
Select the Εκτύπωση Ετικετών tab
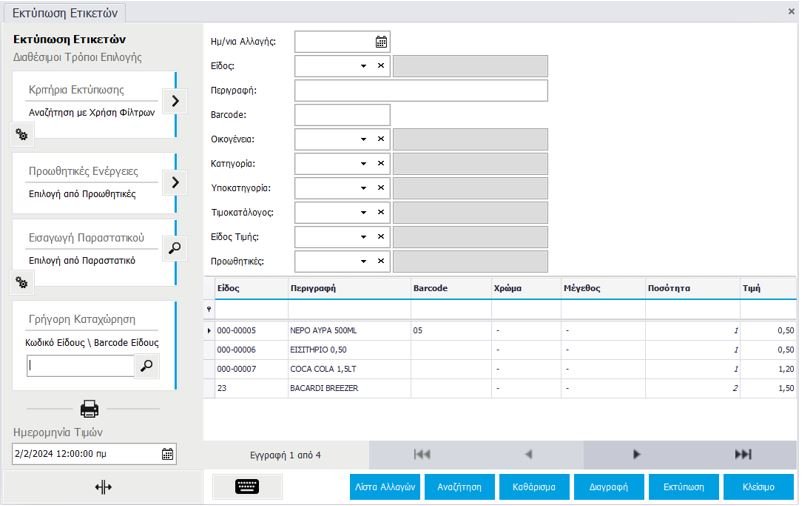(x=64, y=12)
